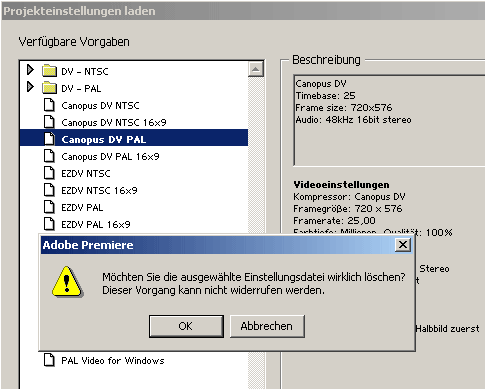This screenshot has width=485, height=389.
Task: Click the 'Möchten Sie die ausgewählte Einstellungsdatei' message
Action: click(254, 277)
